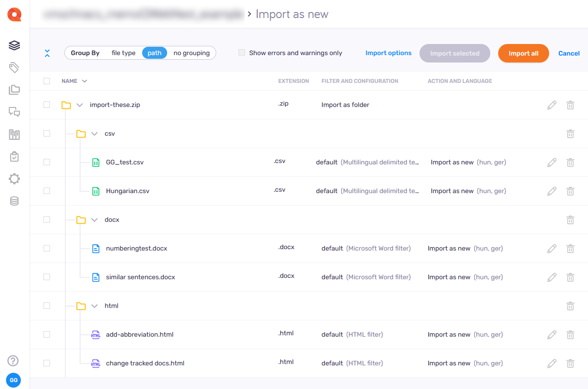Edit settings for GG_test.csv with pencil icon
Image resolution: width=588 pixels, height=389 pixels.
click(551, 163)
